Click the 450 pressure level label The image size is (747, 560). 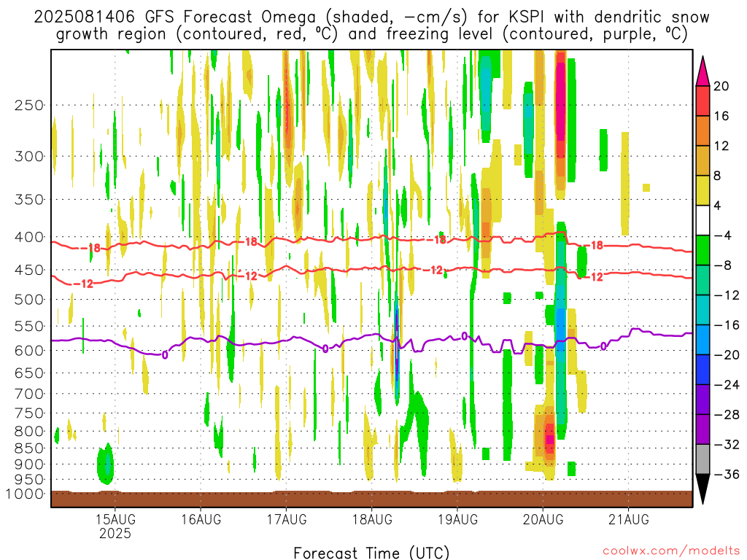point(29,270)
